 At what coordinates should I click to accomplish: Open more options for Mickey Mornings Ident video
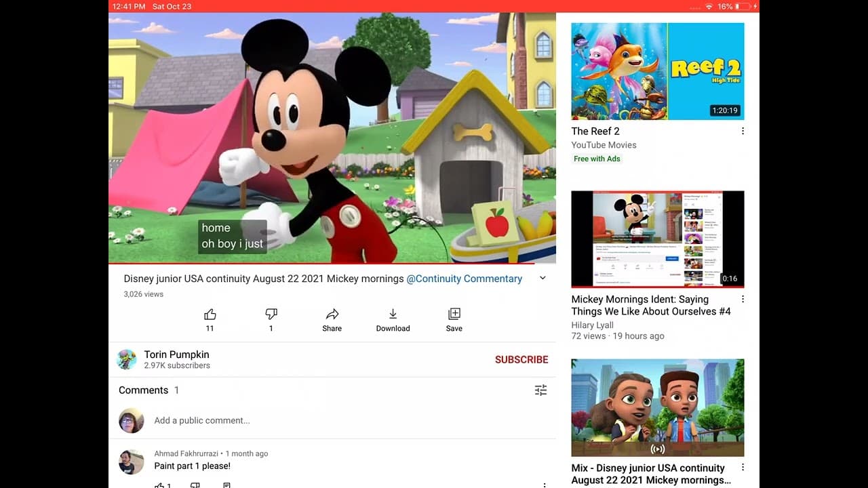[743, 300]
